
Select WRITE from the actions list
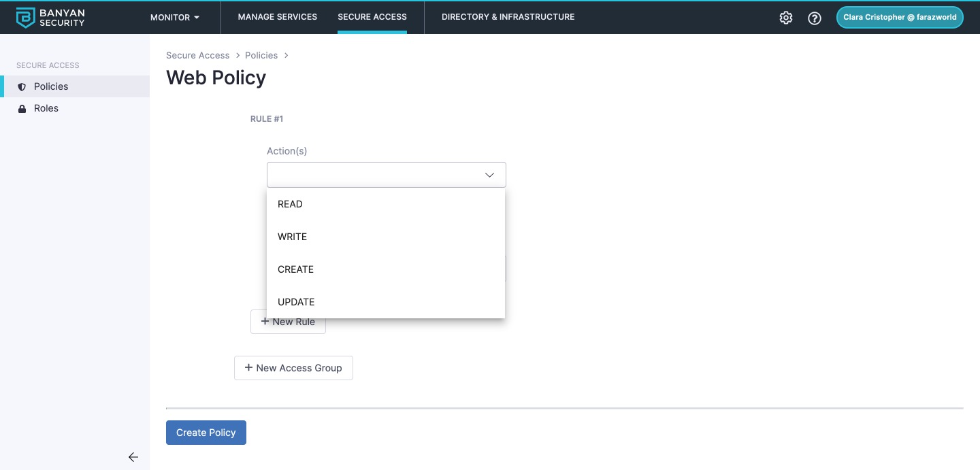pos(292,237)
